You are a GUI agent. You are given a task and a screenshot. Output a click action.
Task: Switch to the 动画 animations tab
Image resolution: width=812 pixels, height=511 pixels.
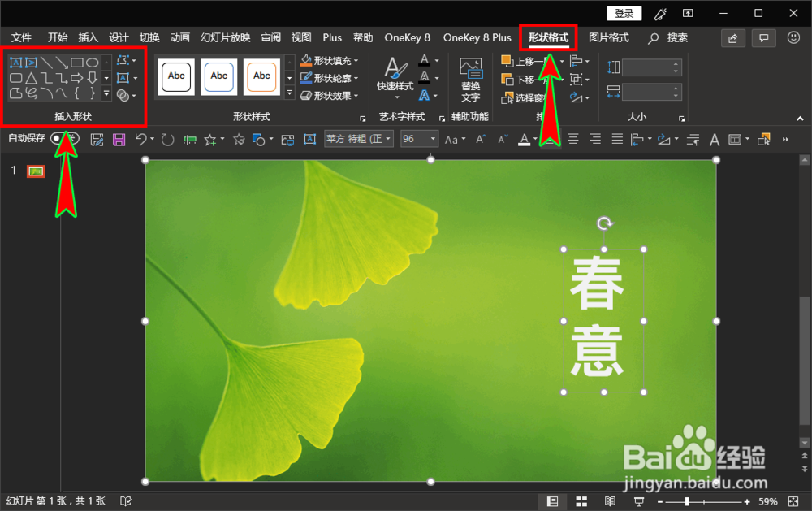pos(179,38)
